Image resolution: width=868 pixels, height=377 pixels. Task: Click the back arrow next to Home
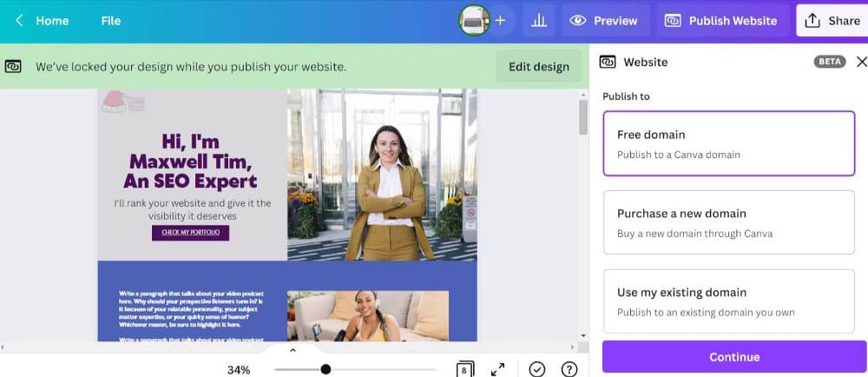coord(19,21)
